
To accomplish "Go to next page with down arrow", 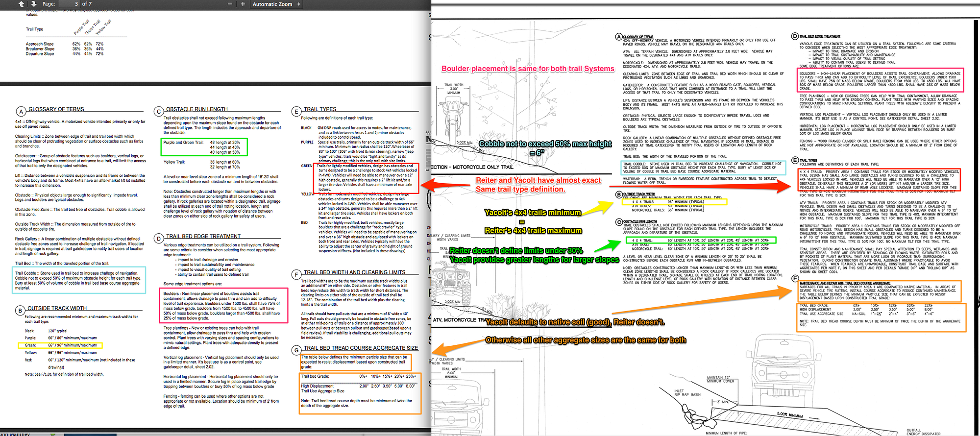I will pos(33,4).
